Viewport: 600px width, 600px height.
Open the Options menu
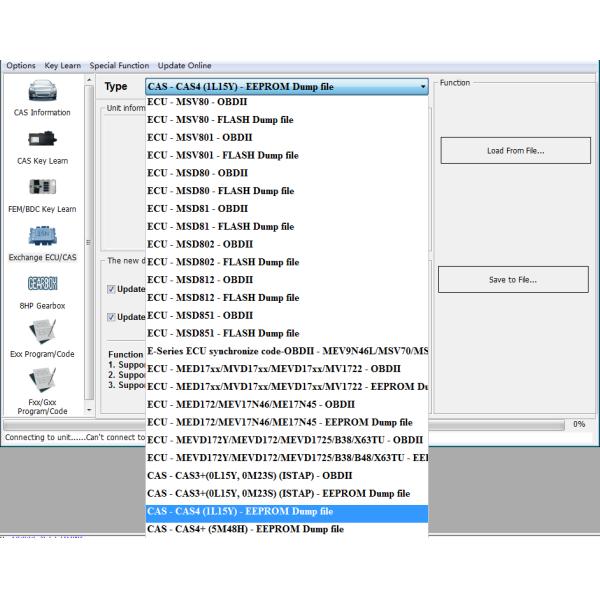tap(21, 65)
